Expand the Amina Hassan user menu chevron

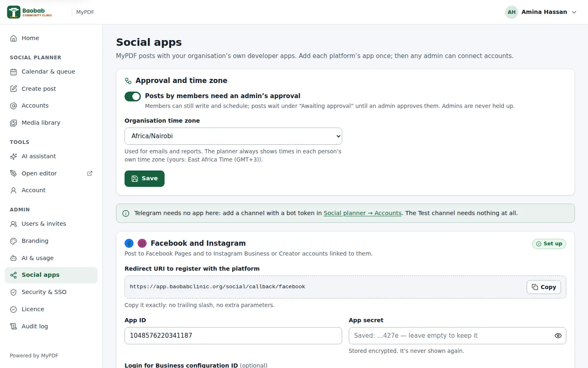click(574, 12)
